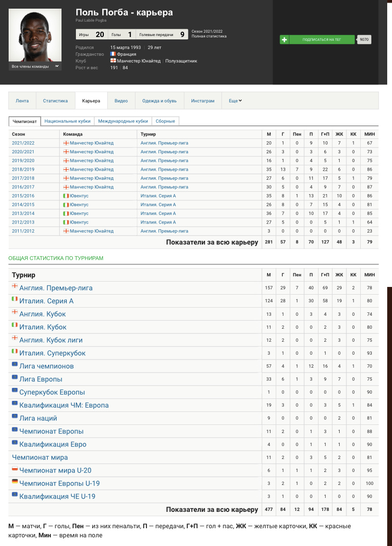Open the Инстаграм tab
This screenshot has width=392, height=546.
(x=203, y=100)
